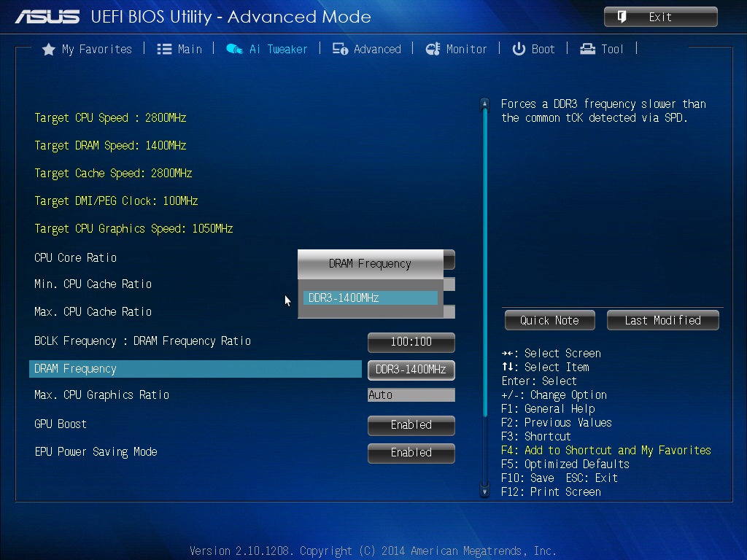Click the scrollbar down arrow
This screenshot has height=560, width=747.
point(484,491)
